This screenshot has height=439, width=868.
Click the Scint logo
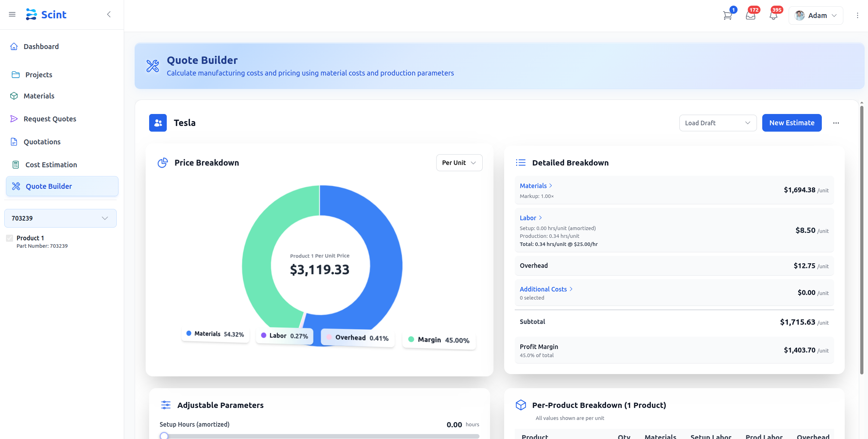46,14
